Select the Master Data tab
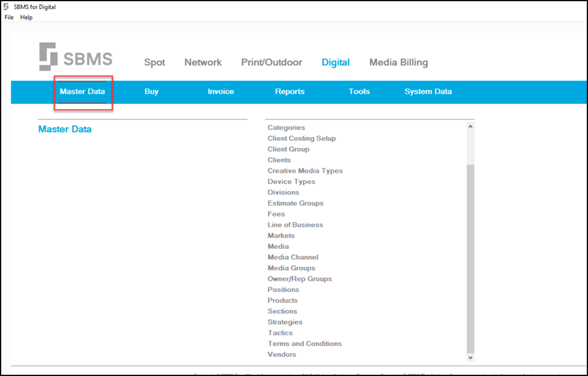This screenshot has width=588, height=376. pos(83,92)
